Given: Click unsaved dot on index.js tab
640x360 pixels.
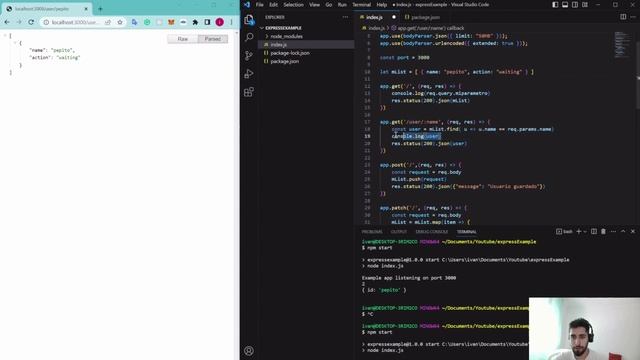Looking at the screenshot, I should (x=394, y=17).
